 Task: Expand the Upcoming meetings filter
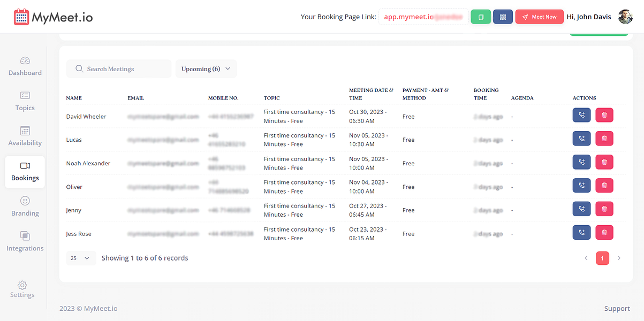click(206, 68)
